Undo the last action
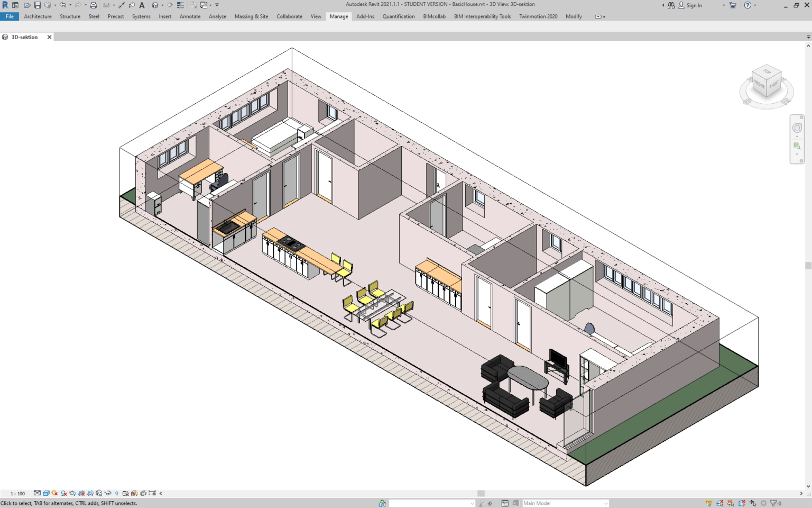The image size is (812, 508). [x=62, y=5]
